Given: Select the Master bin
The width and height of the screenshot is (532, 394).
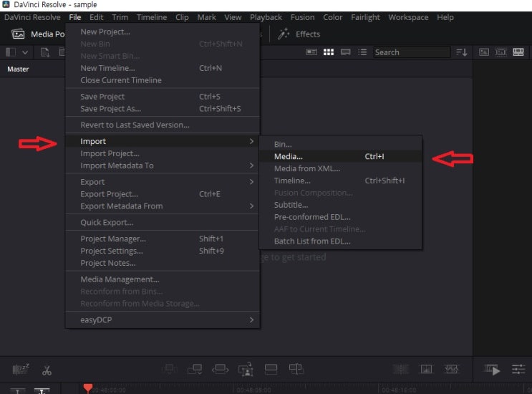Looking at the screenshot, I should tap(18, 69).
